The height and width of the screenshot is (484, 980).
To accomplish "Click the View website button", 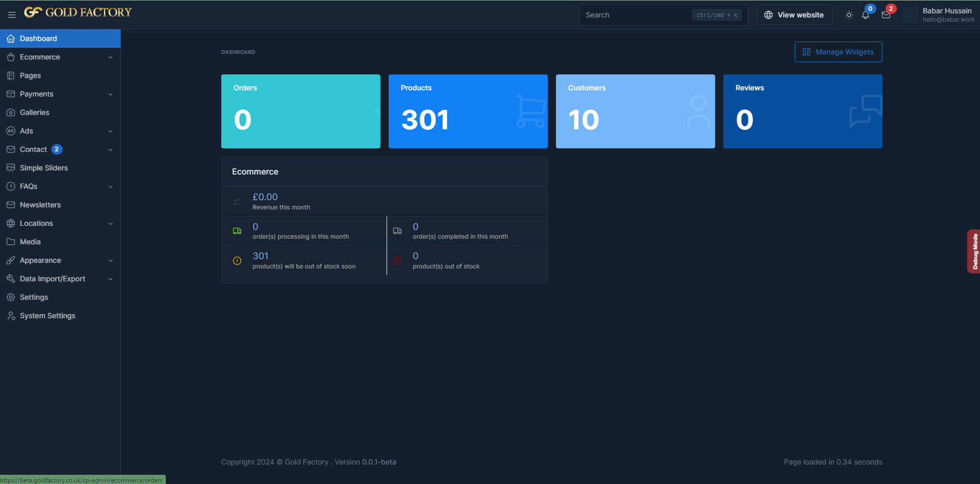I will click(x=794, y=15).
